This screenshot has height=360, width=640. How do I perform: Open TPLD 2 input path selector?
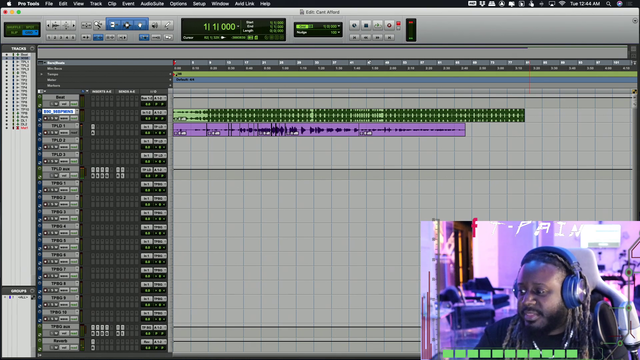(147, 141)
